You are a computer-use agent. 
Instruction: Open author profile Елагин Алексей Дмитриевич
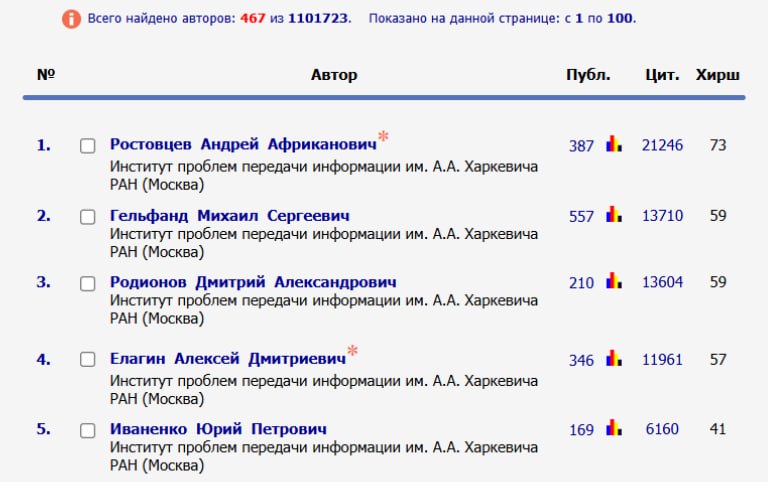click(x=228, y=359)
